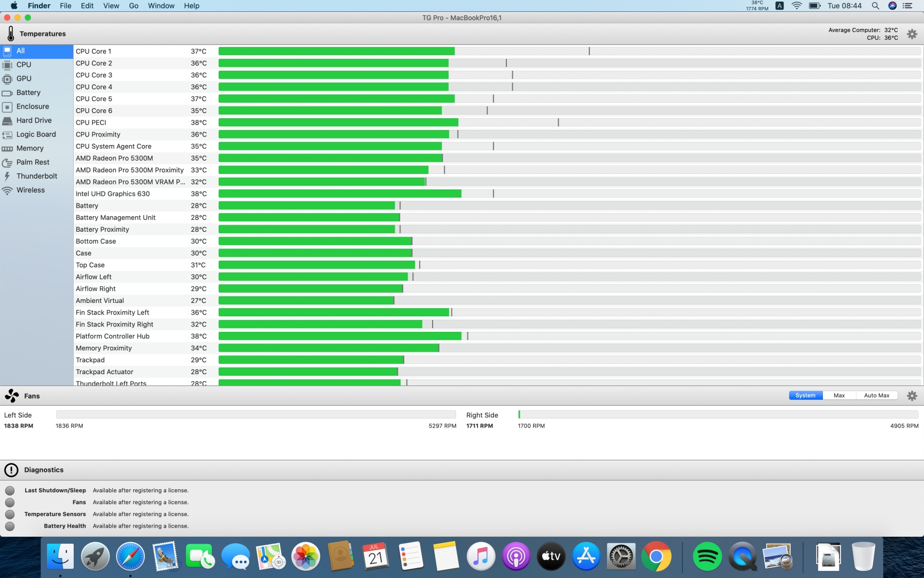924x578 pixels.
Task: Open the Window menu
Action: [161, 6]
